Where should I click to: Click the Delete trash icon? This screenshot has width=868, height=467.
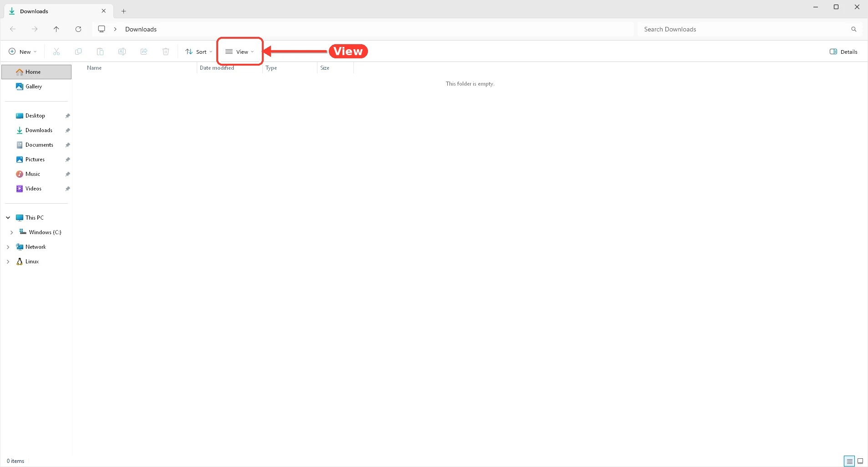click(x=166, y=51)
